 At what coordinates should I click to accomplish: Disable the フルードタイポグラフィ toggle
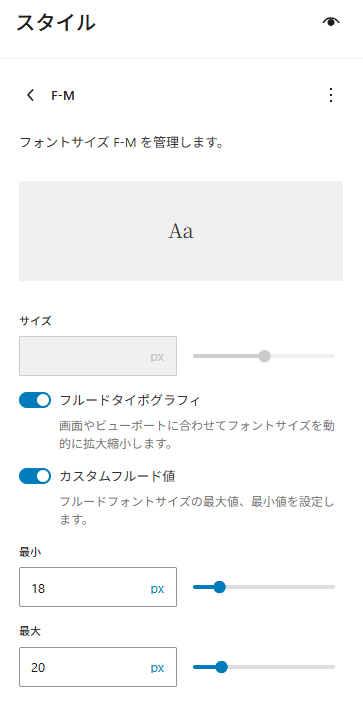(35, 400)
